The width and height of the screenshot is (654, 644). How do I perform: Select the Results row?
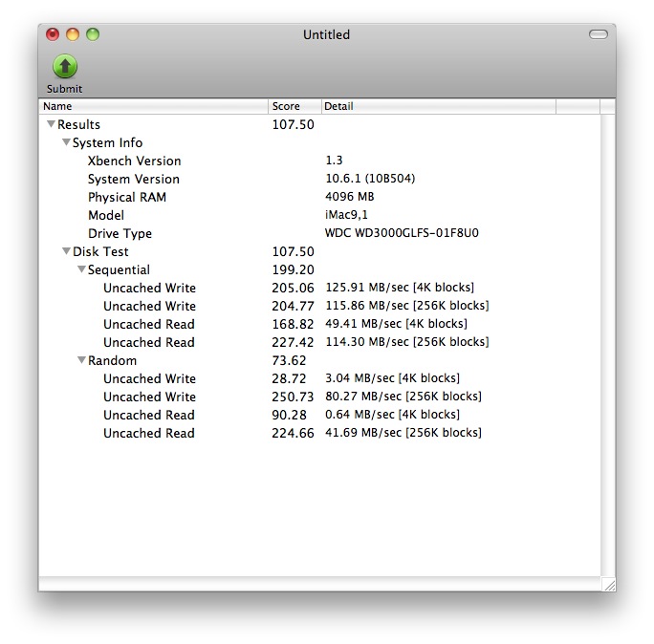(320, 124)
